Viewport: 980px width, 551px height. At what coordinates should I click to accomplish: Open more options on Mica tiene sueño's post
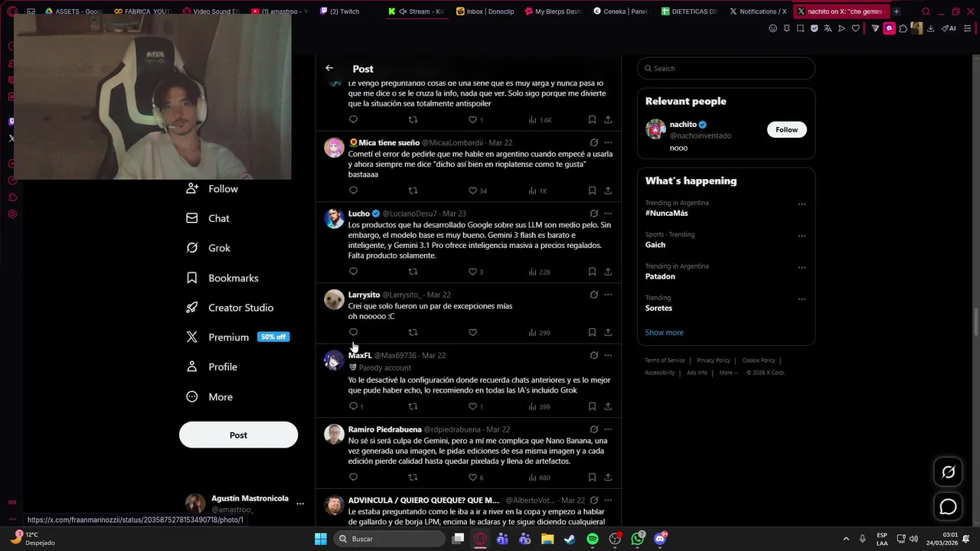tap(608, 142)
